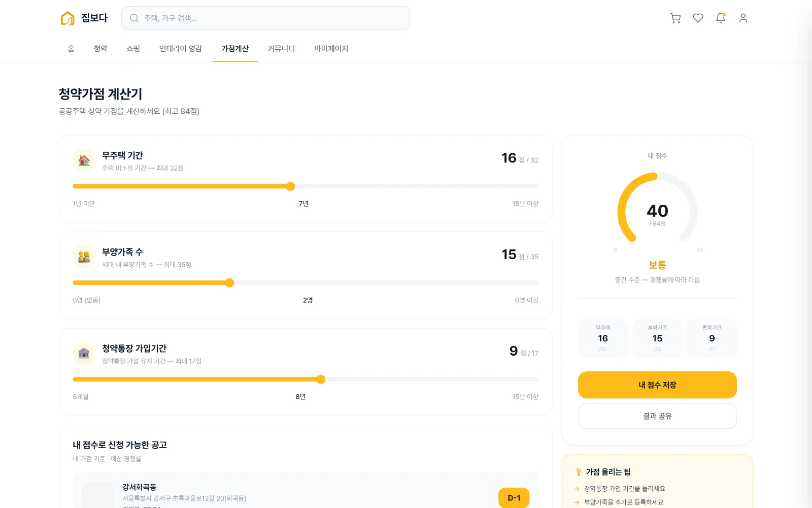
Task: Click the 강서화곡동 listing title
Action: point(140,487)
